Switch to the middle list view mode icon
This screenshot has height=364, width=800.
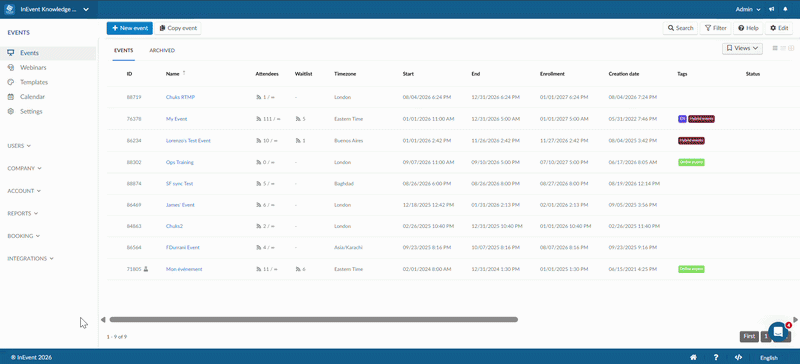pos(783,48)
